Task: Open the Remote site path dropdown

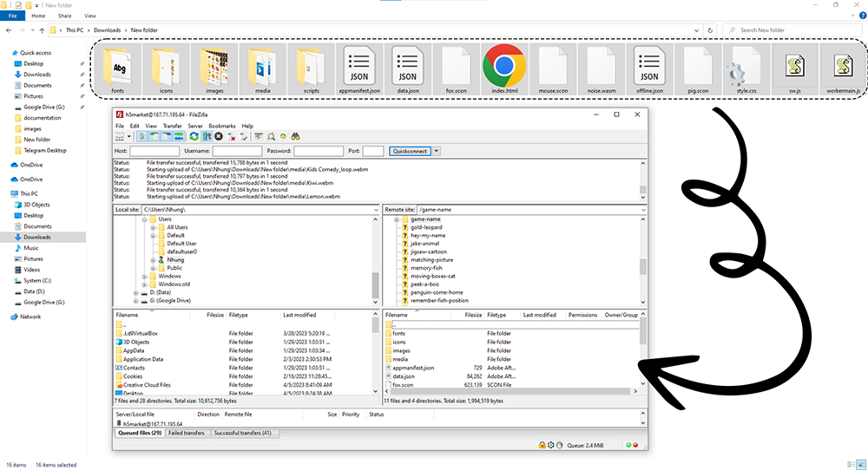Action: coord(643,210)
